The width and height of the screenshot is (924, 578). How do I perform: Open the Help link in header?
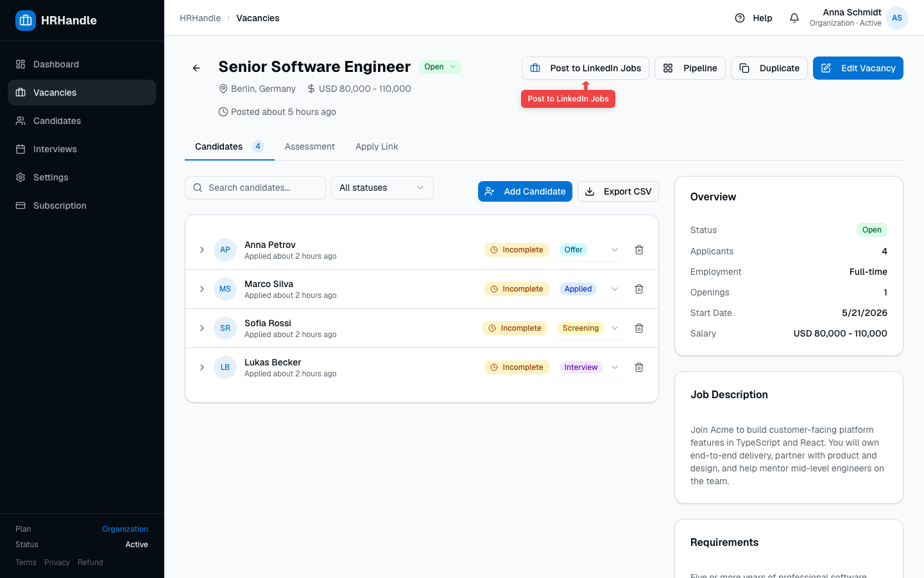coord(753,18)
